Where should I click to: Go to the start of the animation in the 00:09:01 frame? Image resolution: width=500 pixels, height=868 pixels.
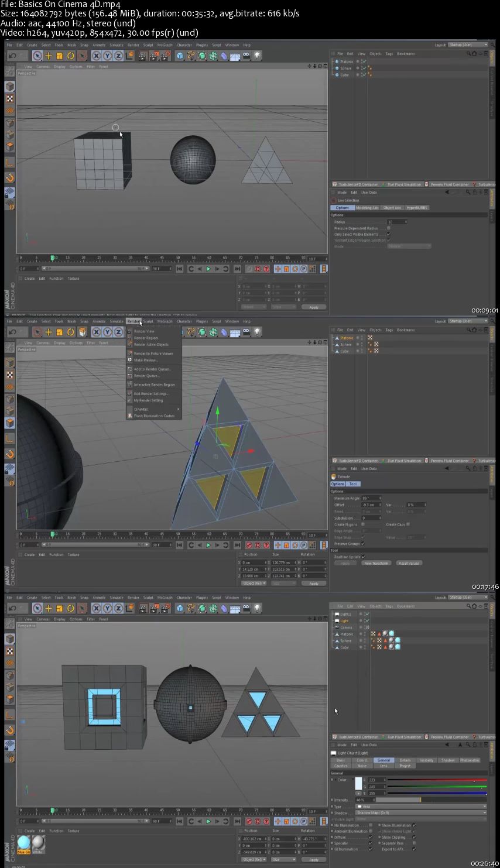coord(180,269)
